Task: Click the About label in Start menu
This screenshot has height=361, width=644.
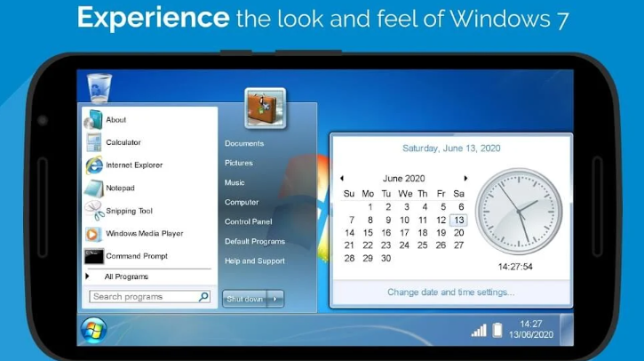Action: pos(115,120)
